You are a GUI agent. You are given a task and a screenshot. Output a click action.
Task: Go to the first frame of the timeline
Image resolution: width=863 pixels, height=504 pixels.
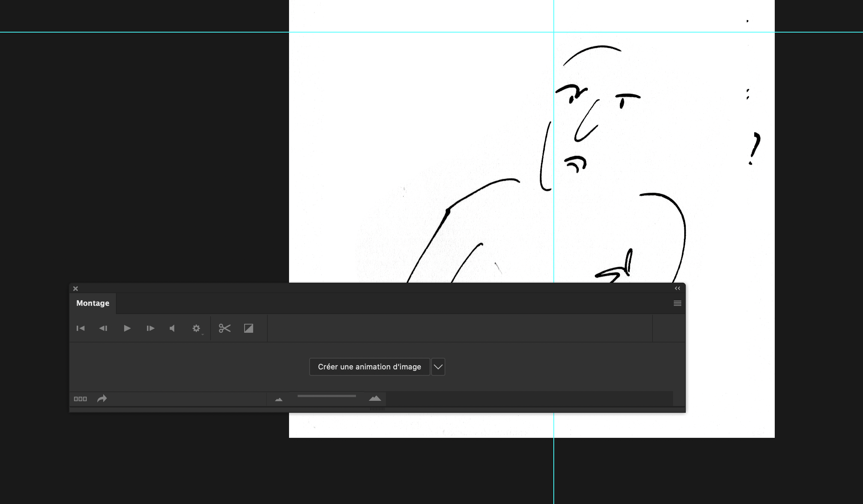pos(80,328)
